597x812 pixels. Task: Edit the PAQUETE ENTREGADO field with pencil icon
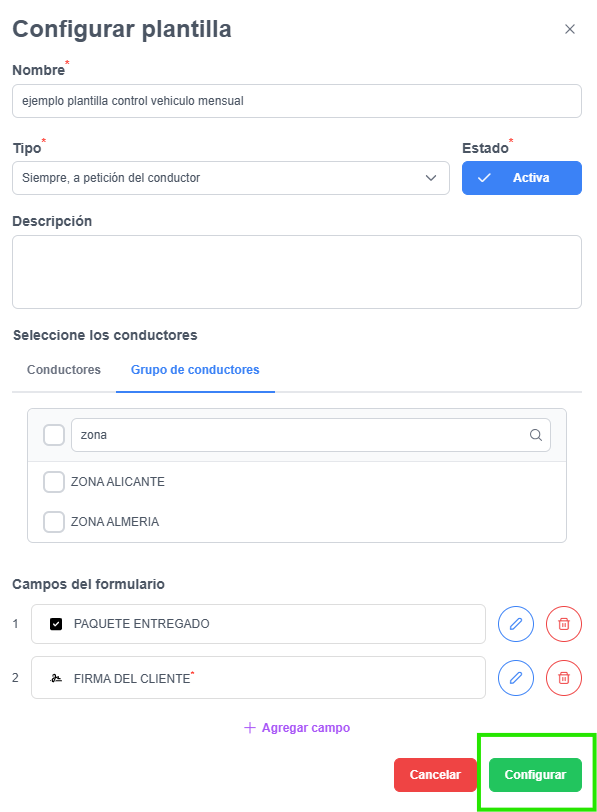[x=516, y=624]
